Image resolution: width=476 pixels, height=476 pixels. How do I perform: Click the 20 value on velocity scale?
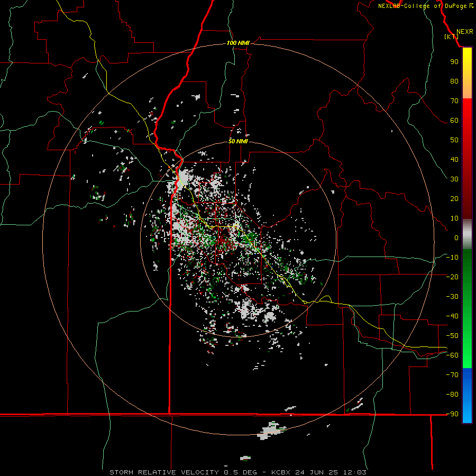pos(454,198)
